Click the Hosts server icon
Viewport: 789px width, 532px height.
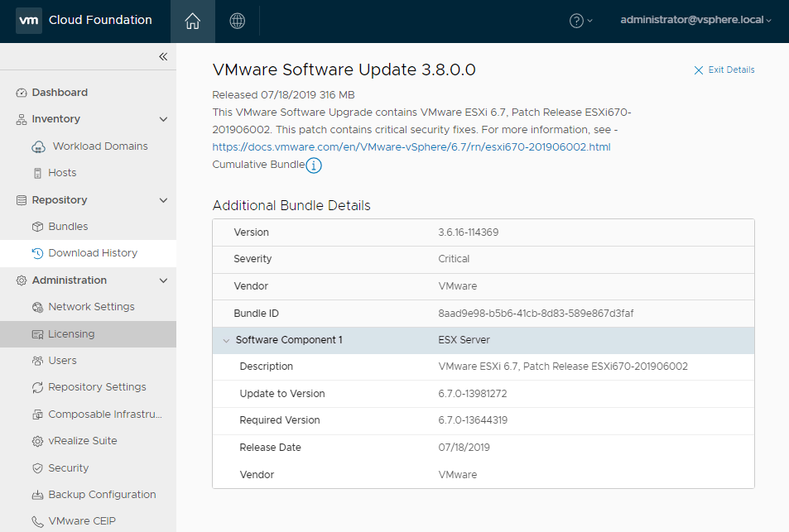pyautogui.click(x=37, y=173)
